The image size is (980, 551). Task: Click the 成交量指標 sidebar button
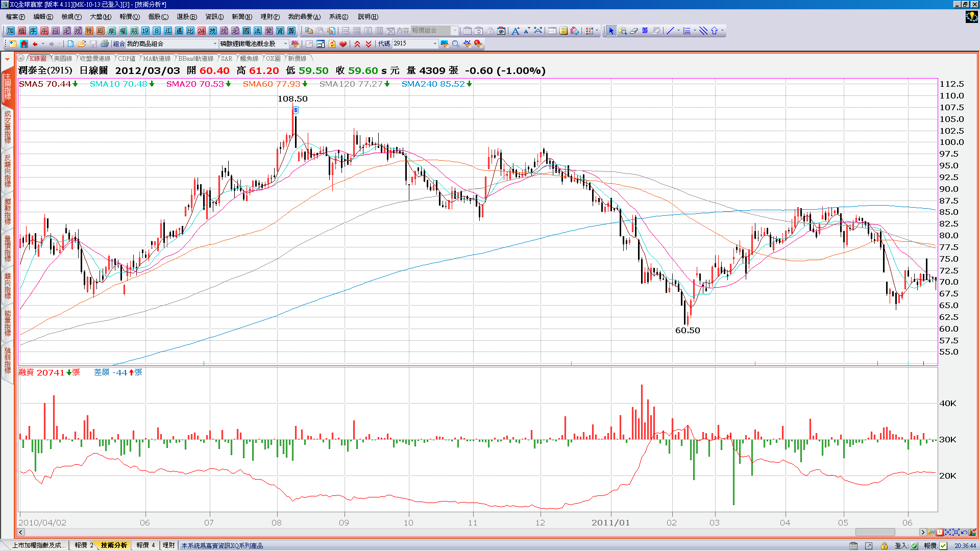tap(8, 128)
